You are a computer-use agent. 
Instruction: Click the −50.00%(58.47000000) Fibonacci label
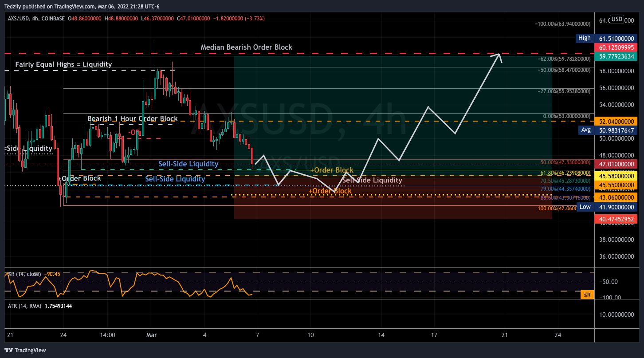coord(564,70)
